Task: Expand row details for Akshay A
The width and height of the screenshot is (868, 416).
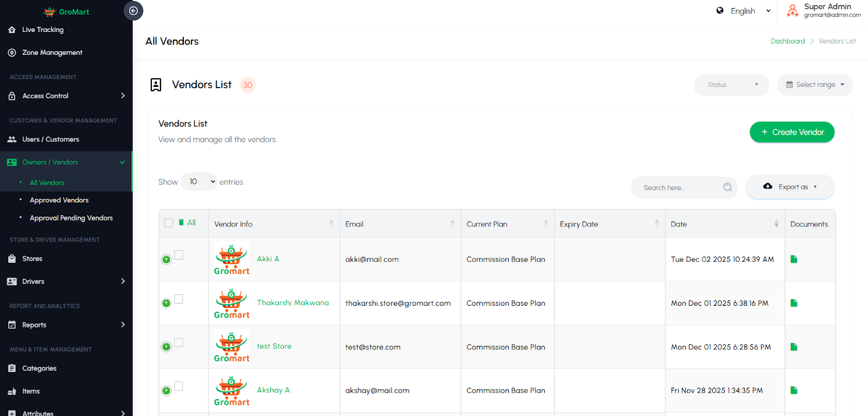Action: (167, 390)
